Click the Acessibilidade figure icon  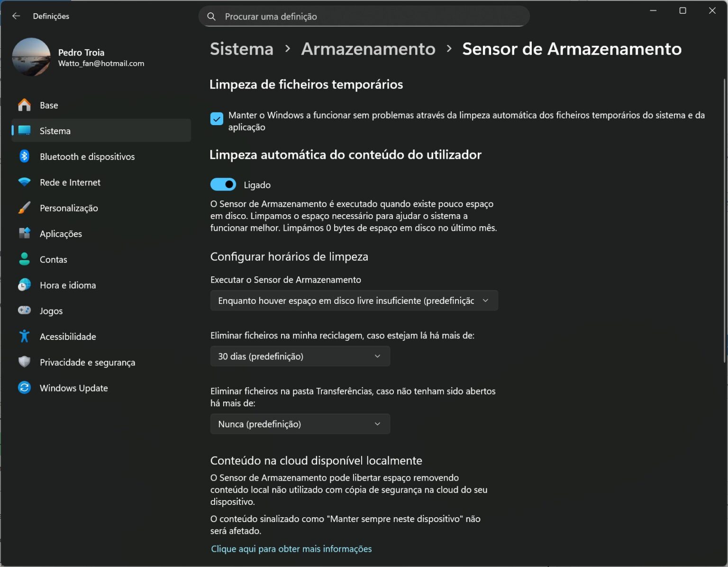[24, 336]
